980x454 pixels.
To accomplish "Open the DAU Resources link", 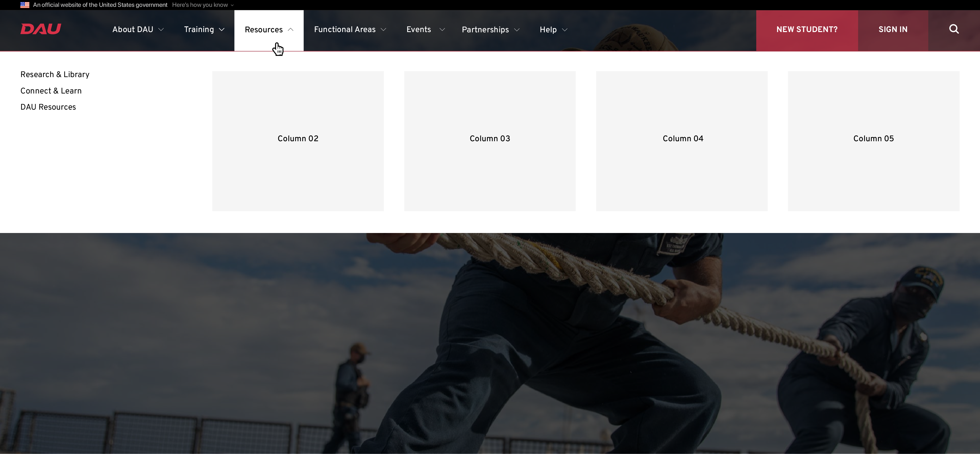I will [48, 107].
